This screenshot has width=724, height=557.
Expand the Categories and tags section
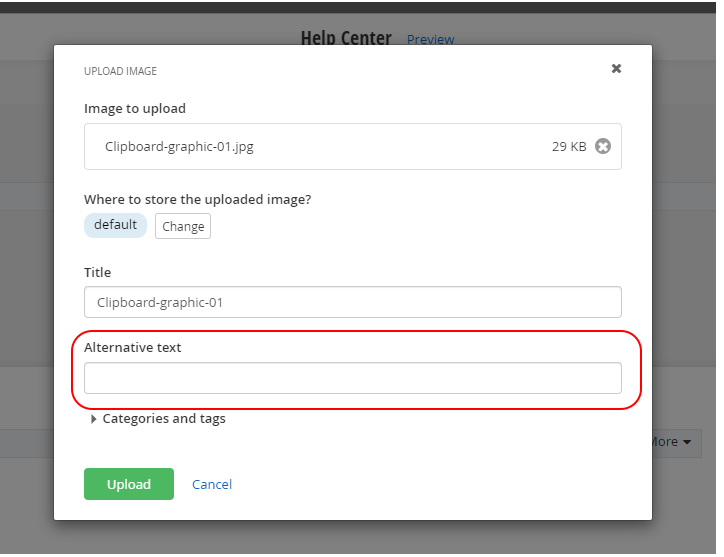point(158,419)
